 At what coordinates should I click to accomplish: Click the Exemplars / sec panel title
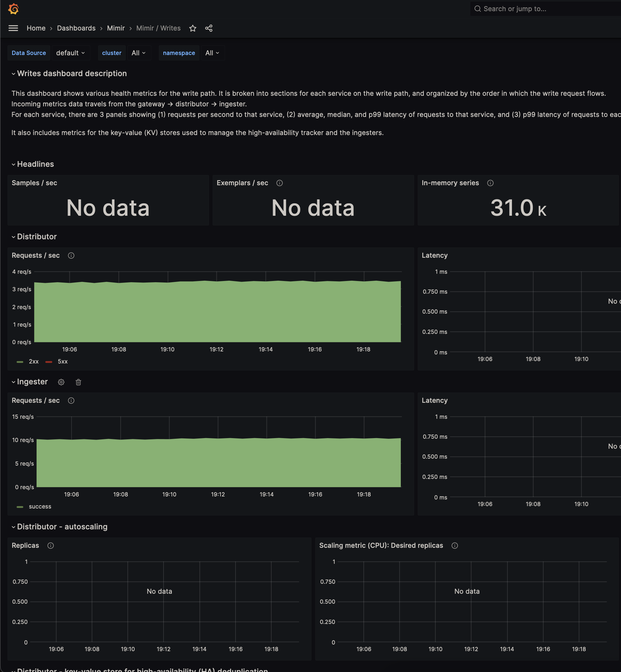[x=242, y=183]
